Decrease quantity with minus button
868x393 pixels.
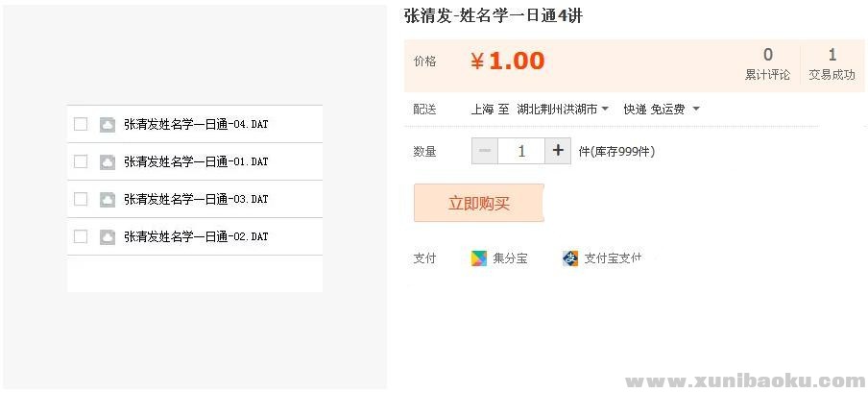click(x=485, y=151)
